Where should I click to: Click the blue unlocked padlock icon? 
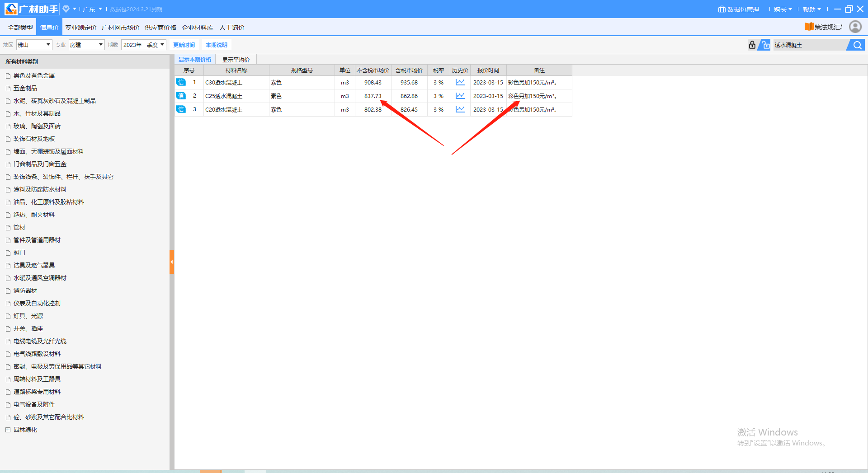[x=764, y=45]
